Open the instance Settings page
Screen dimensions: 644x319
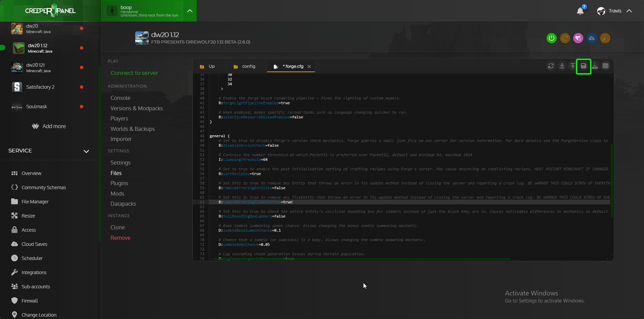(x=120, y=163)
